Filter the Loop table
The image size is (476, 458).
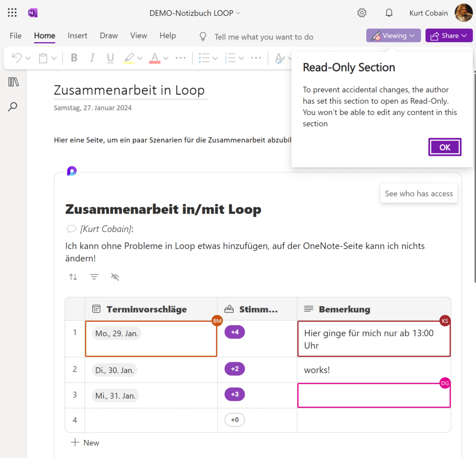coord(94,277)
